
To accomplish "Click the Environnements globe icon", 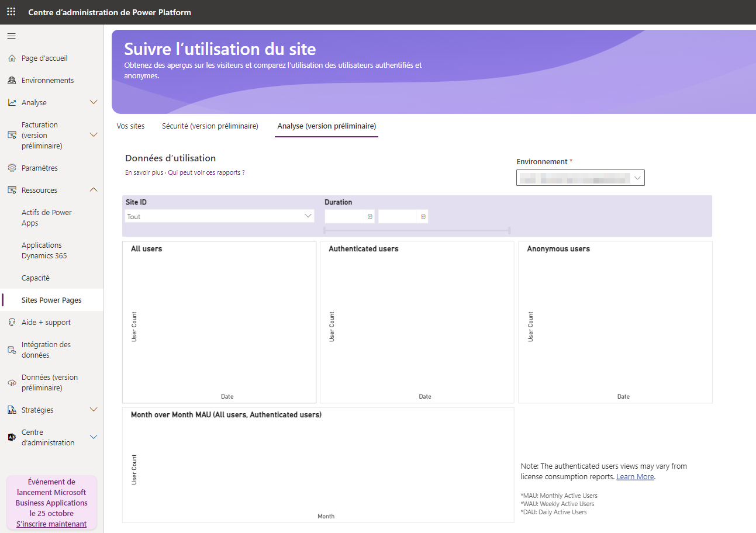I will 12,81.
